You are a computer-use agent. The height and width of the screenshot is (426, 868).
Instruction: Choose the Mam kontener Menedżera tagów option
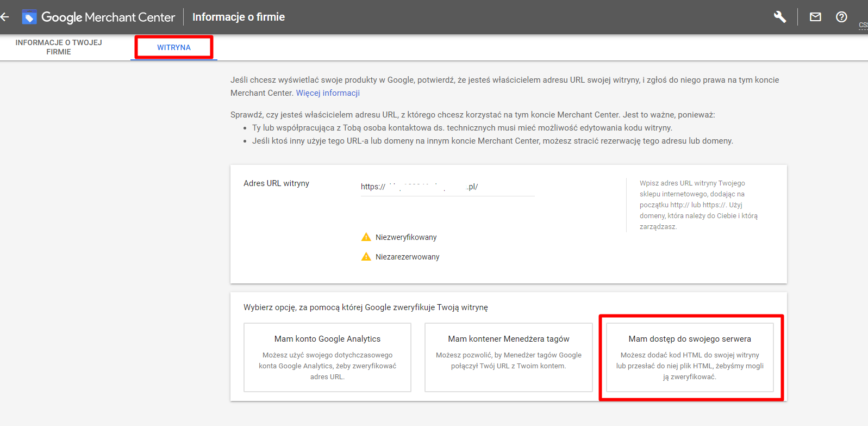coord(508,357)
